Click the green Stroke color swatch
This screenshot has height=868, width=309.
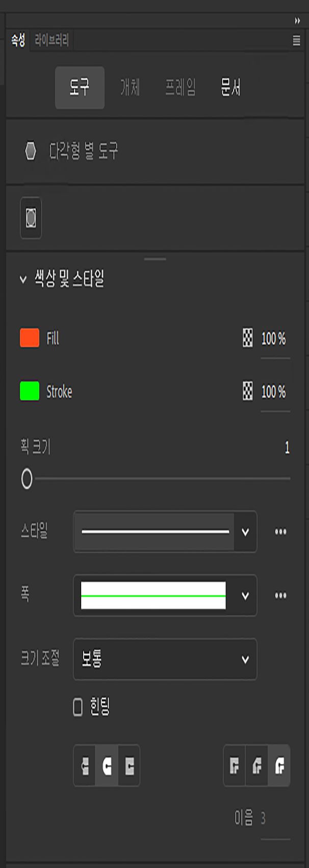tap(28, 392)
